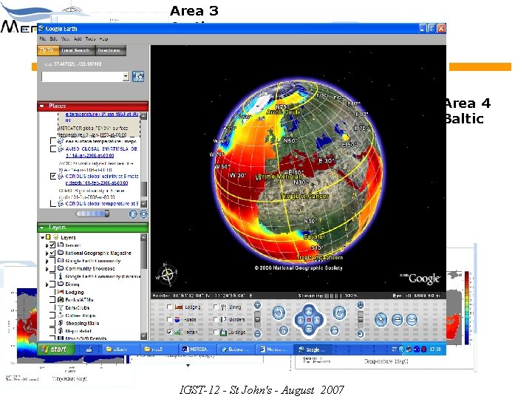This screenshot has height=399, width=532.
Task: Tilt the view down with the bottom tilt button
Action: click(x=361, y=334)
